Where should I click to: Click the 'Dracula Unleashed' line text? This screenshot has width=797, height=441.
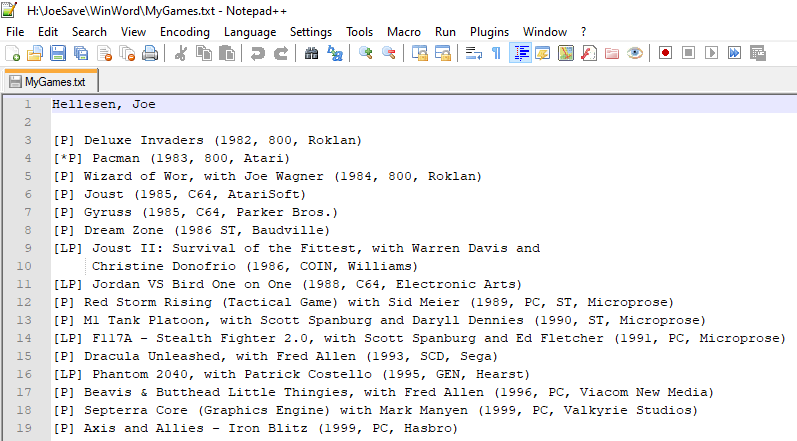(x=275, y=356)
